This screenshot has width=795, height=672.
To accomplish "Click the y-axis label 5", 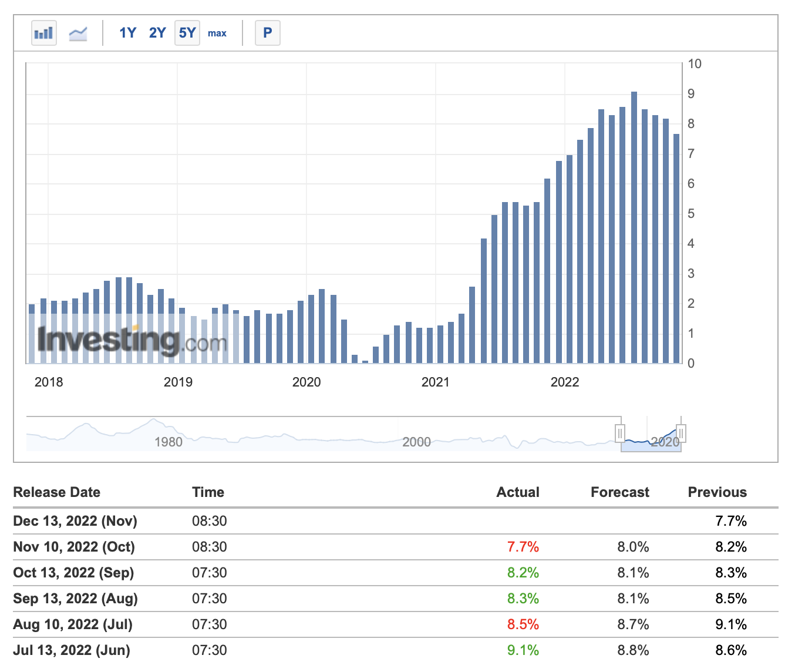I will click(x=691, y=214).
